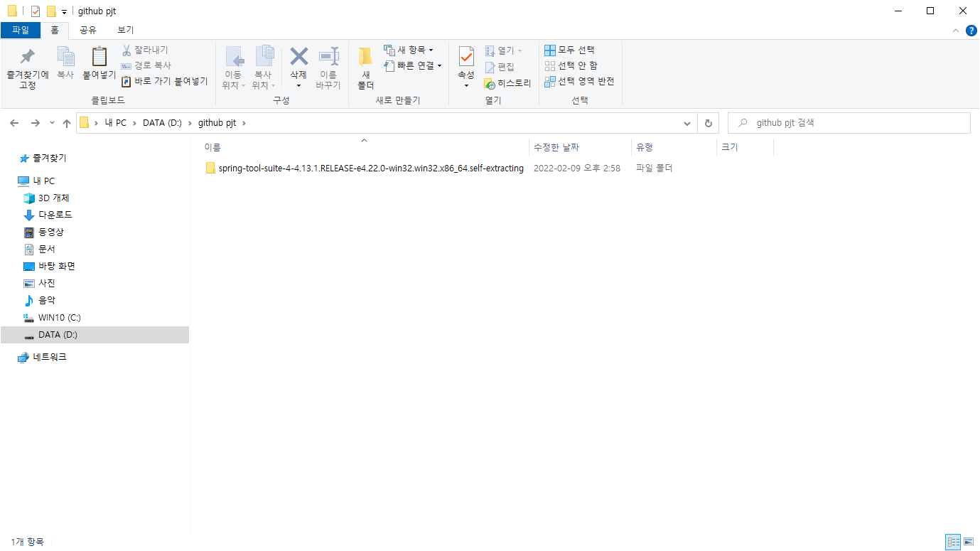Screen dimensions: 980x551
Task: Sort by 수정한 날짜 column header
Action: point(556,147)
